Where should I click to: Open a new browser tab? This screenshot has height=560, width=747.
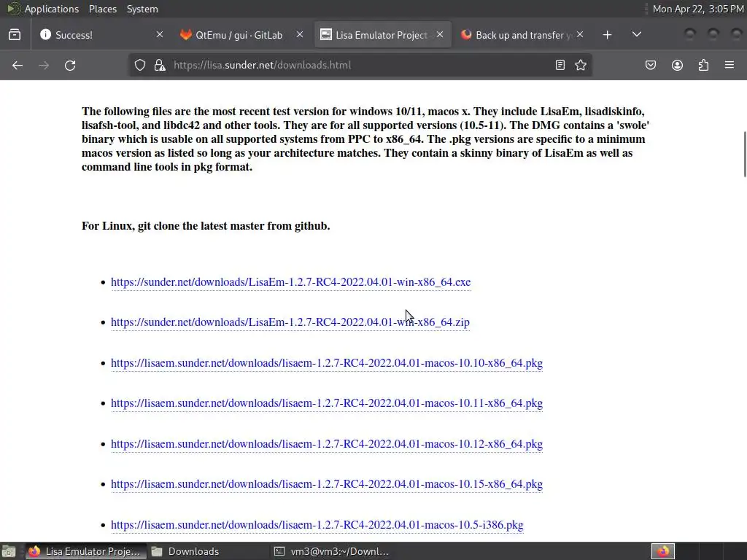point(607,35)
